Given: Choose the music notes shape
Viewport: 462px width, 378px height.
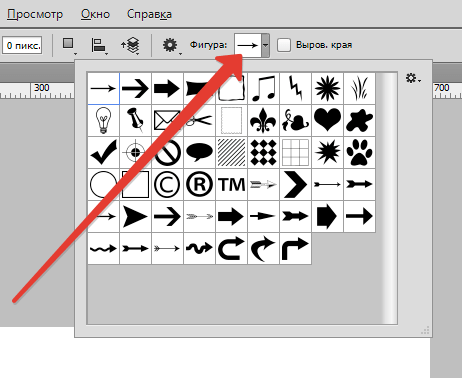Looking at the screenshot, I should (x=263, y=88).
